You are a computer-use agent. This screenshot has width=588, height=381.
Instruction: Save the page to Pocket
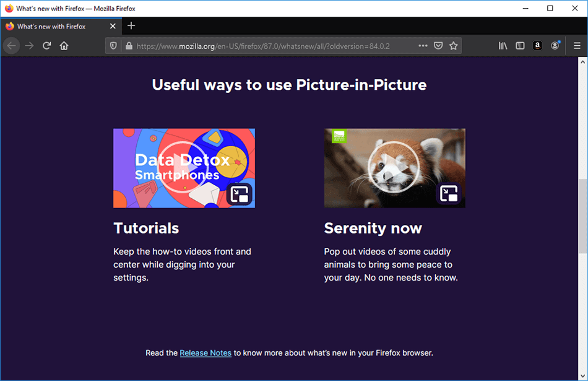(x=438, y=46)
